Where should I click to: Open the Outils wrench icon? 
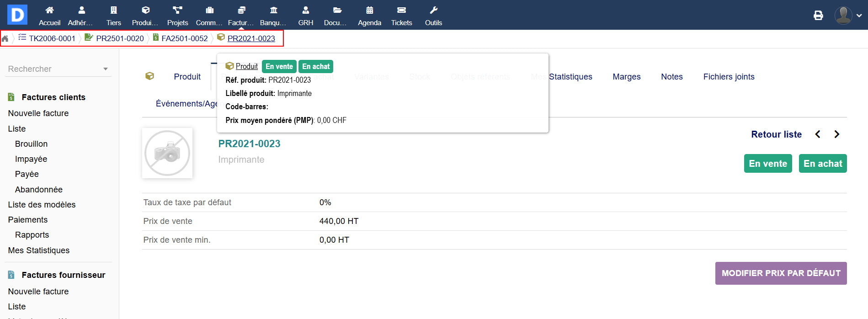click(x=433, y=11)
